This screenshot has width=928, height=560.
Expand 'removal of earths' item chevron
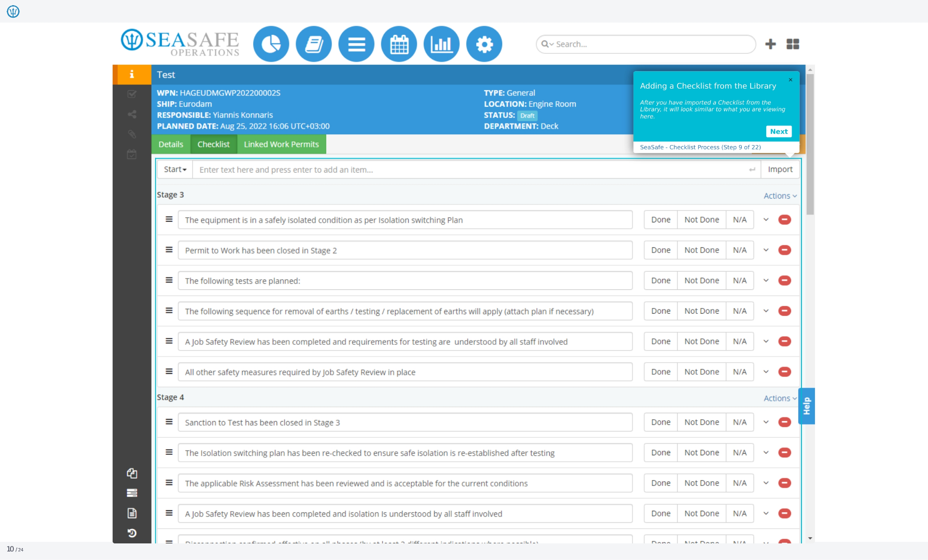766,311
